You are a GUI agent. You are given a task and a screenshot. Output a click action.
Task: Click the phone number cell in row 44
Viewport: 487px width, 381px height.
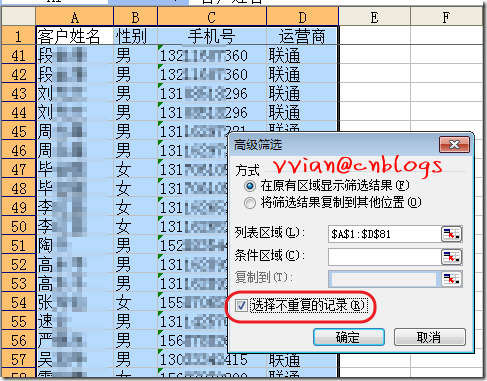point(212,112)
